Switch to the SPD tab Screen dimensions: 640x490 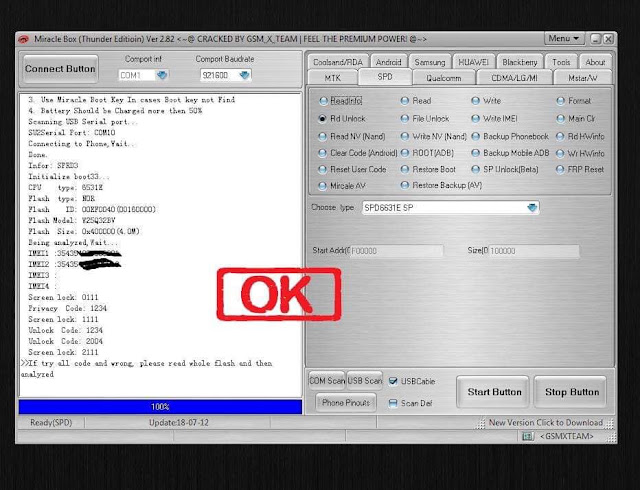coord(385,77)
